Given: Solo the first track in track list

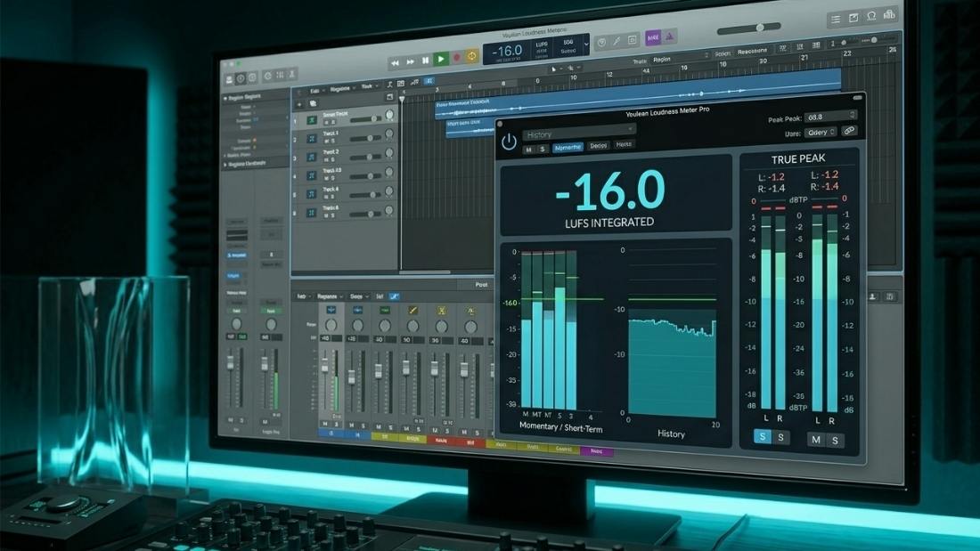Looking at the screenshot, I should coord(332,123).
